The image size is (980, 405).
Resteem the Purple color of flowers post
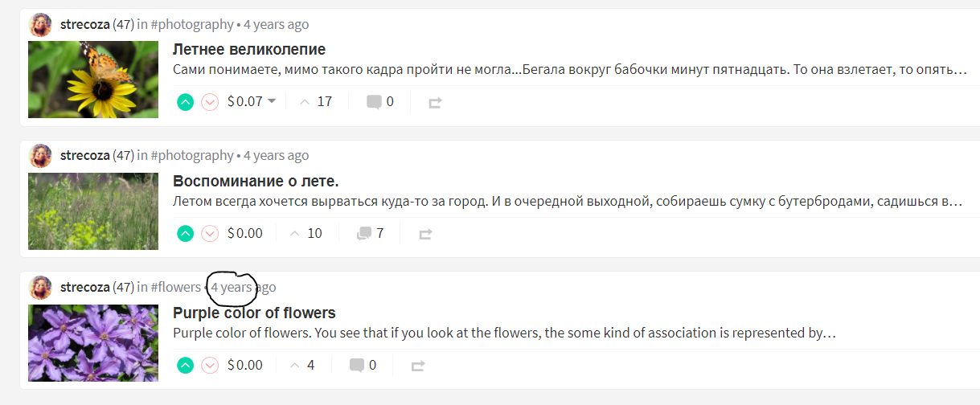click(x=417, y=366)
